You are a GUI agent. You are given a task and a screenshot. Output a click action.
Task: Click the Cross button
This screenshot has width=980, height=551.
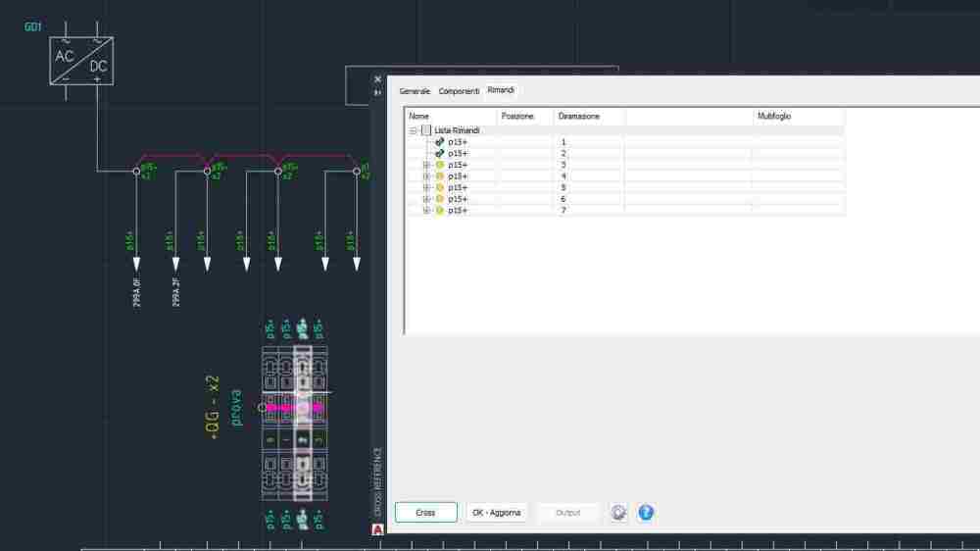(425, 513)
